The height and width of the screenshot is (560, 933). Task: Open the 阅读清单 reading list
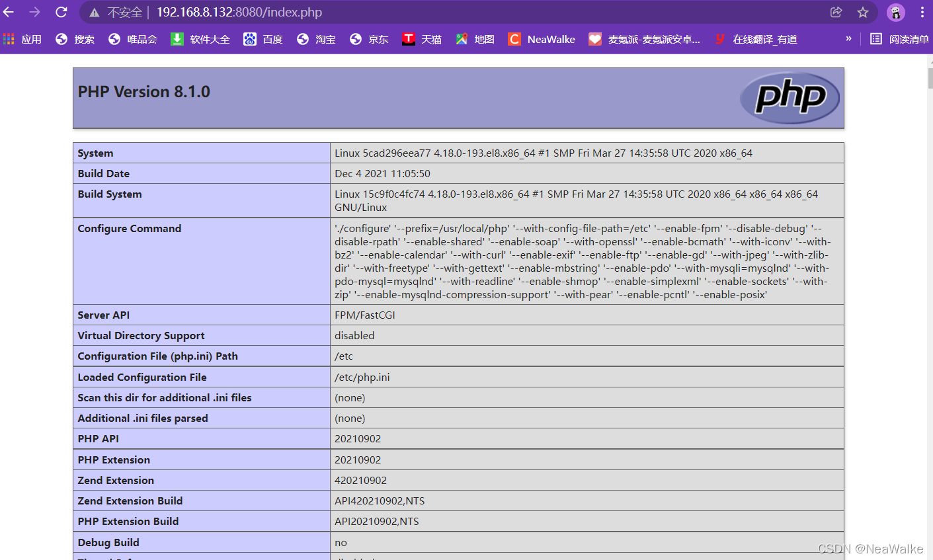[x=899, y=40]
